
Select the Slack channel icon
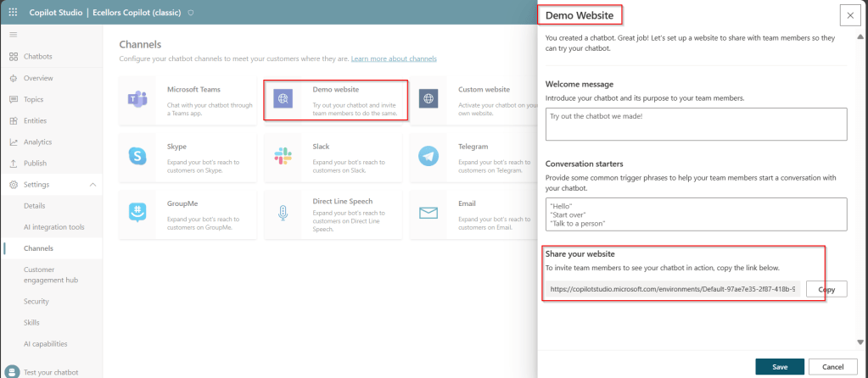[x=283, y=156]
